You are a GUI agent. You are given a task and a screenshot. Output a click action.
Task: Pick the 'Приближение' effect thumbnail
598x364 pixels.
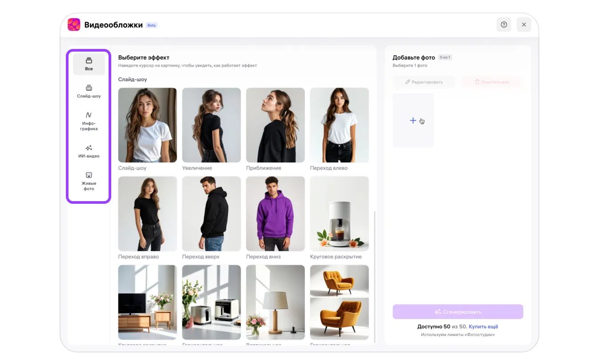click(x=275, y=125)
